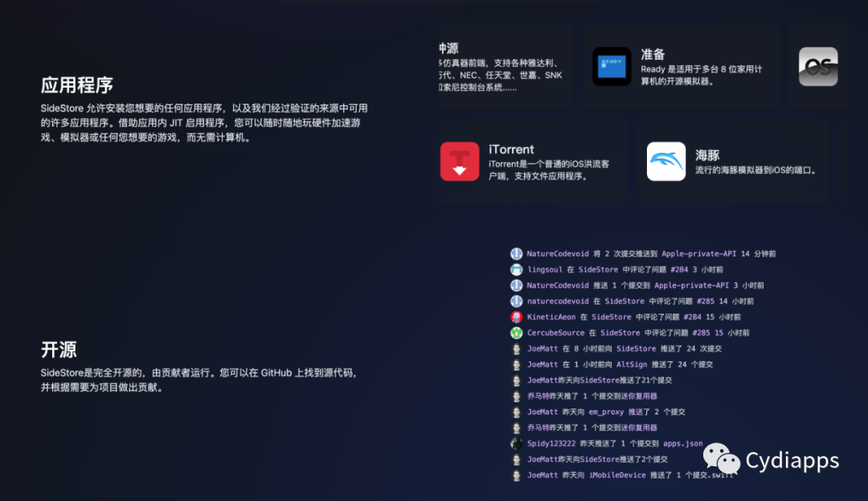Click KineticAeon's red avatar

pyautogui.click(x=517, y=317)
